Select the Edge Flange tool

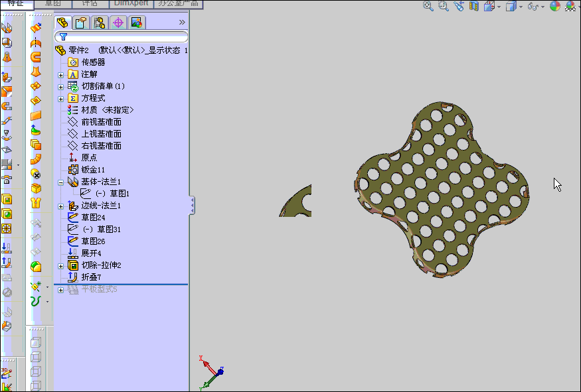pos(7,77)
